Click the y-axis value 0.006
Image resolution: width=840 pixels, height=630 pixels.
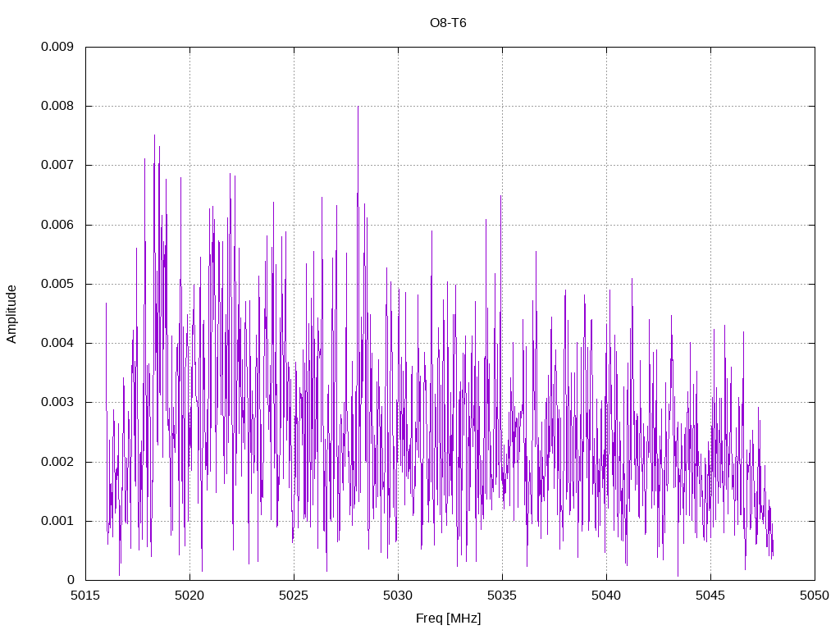pos(57,225)
